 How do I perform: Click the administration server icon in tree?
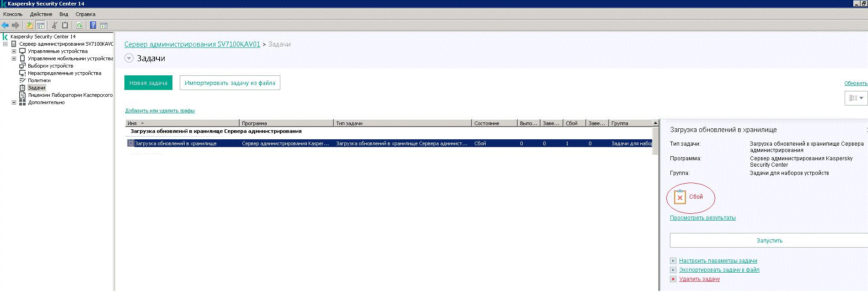pos(14,44)
